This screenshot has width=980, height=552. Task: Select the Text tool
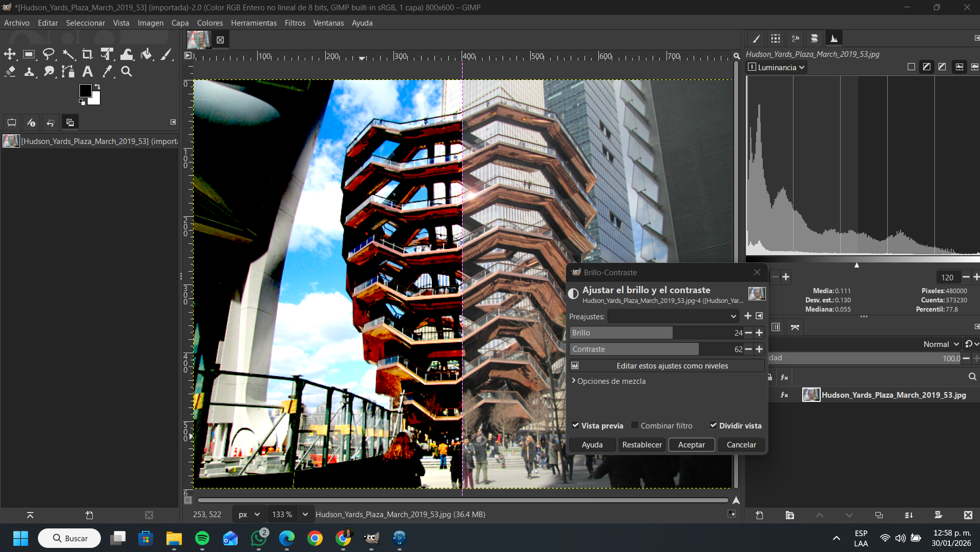click(88, 72)
